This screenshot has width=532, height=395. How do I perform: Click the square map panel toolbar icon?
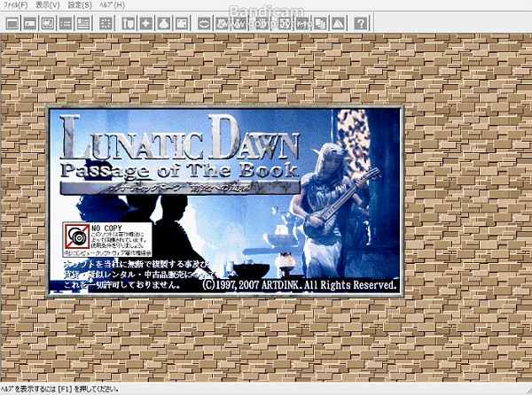[x=182, y=23]
